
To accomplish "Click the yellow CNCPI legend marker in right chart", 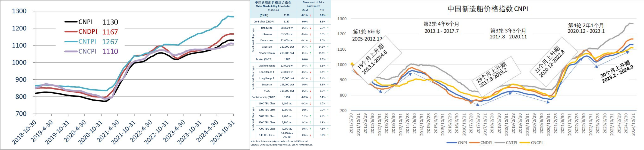I will [x=525, y=143].
